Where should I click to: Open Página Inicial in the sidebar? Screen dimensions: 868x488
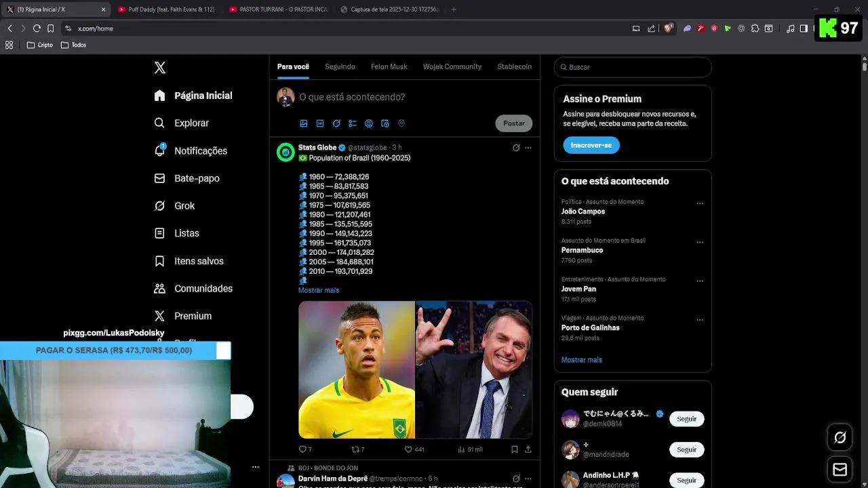193,96
